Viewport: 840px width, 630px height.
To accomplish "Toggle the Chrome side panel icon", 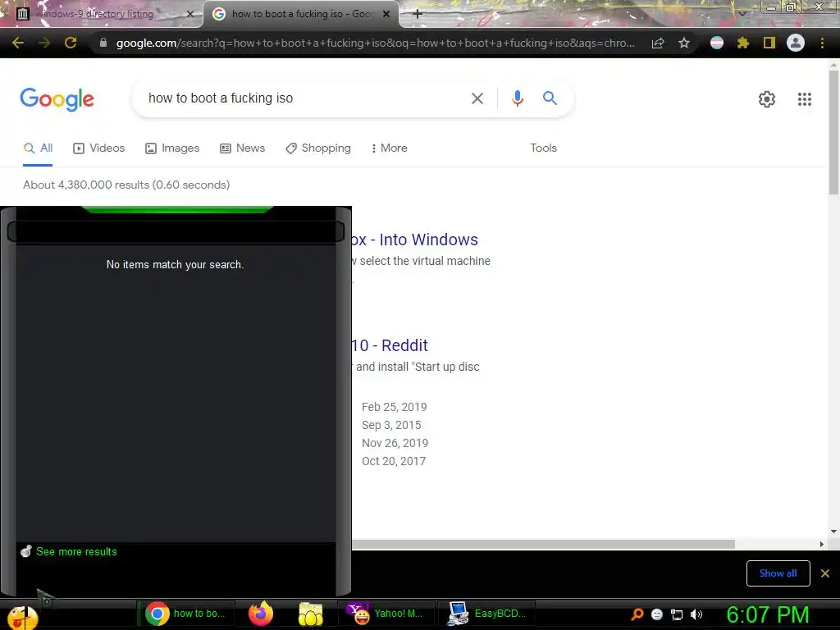I will (769, 43).
